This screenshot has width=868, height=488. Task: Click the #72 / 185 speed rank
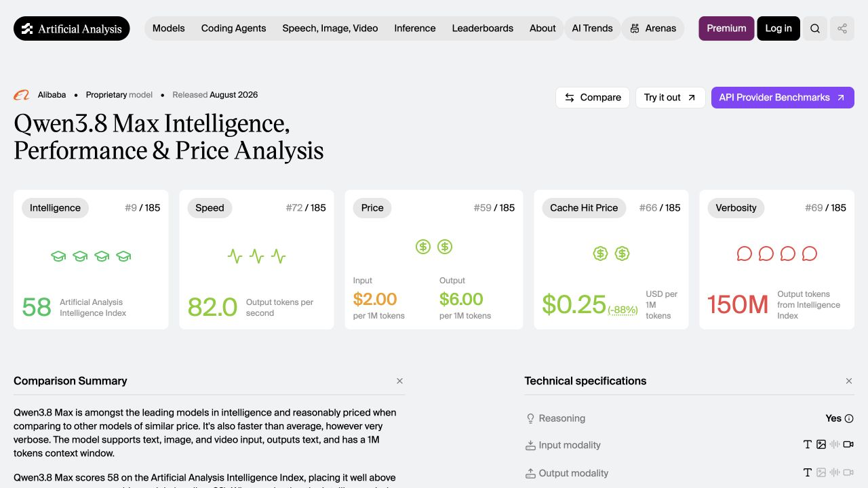pos(306,208)
